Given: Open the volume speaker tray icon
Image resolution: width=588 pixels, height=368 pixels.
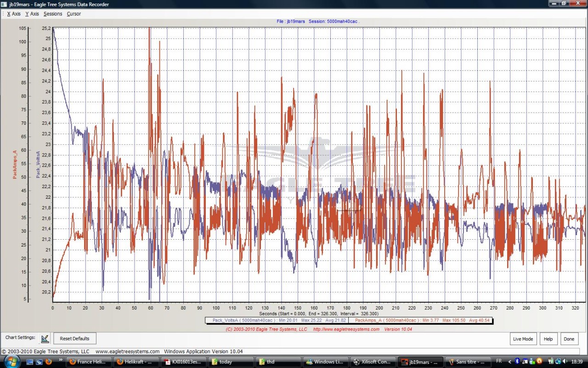Looking at the screenshot, I should (x=565, y=362).
